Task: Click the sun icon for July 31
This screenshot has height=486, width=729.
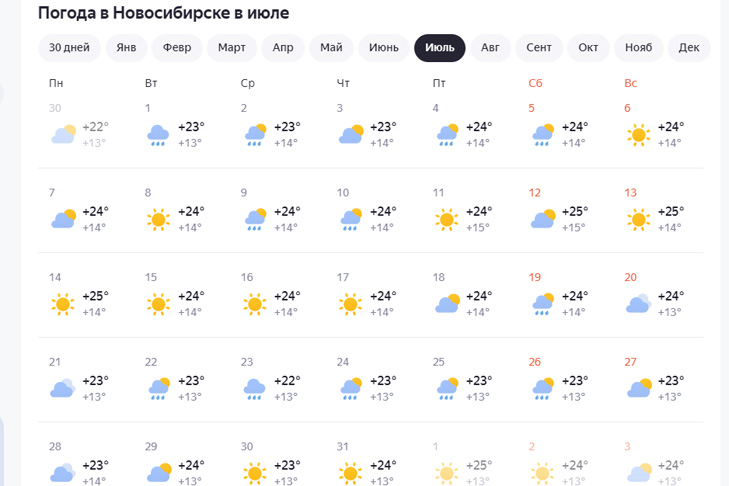Action: [x=350, y=472]
